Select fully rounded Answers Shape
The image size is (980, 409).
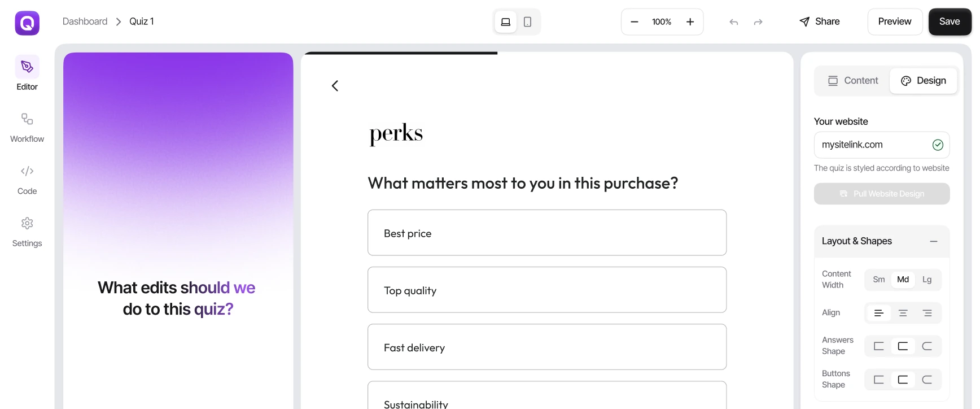927,346
